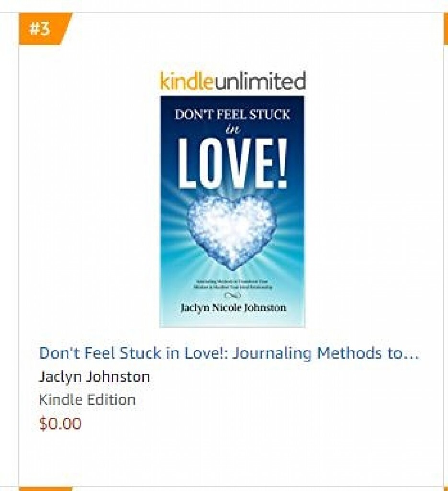Open author Jaclyn Johnston's page
The image size is (448, 491).
[x=94, y=376]
